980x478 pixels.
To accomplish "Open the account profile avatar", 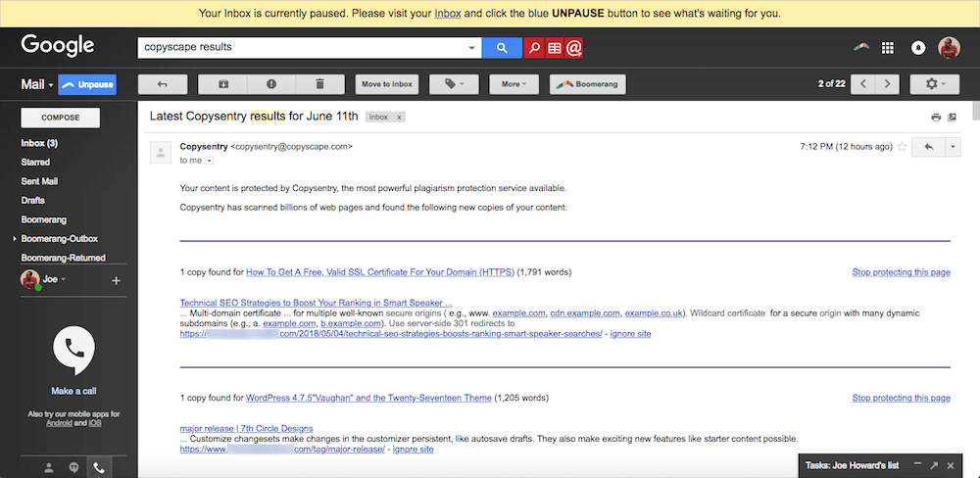I will pyautogui.click(x=949, y=47).
